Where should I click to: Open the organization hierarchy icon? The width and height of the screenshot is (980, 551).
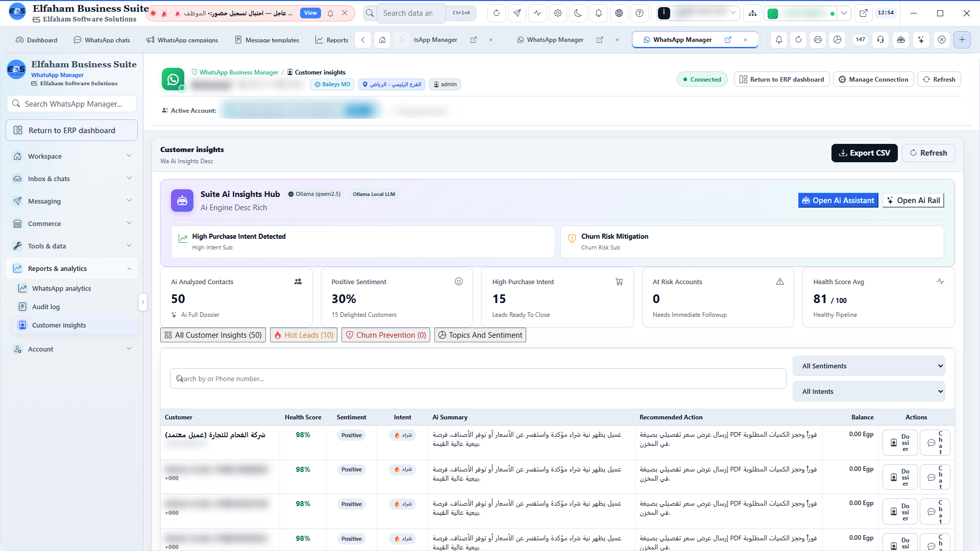tap(752, 13)
